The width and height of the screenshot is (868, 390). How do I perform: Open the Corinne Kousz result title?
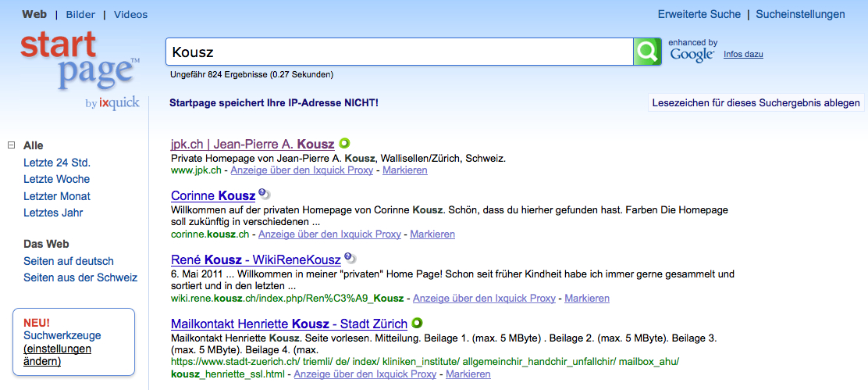[213, 195]
